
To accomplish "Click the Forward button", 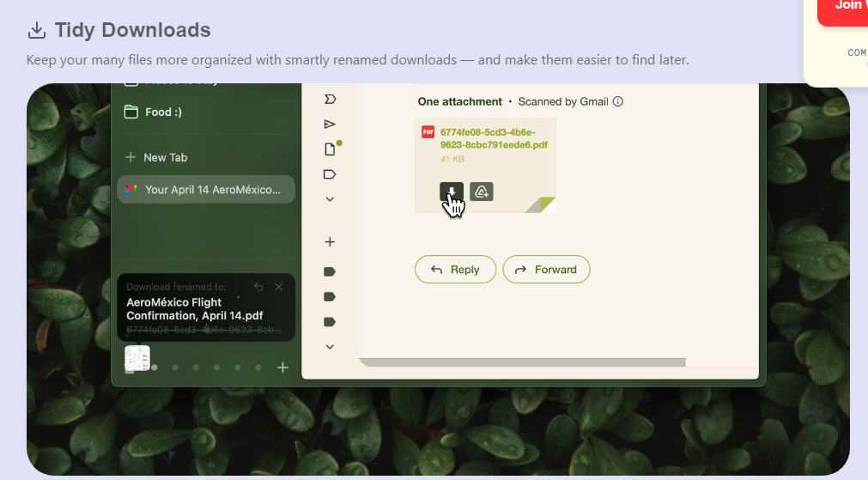I will tap(546, 270).
